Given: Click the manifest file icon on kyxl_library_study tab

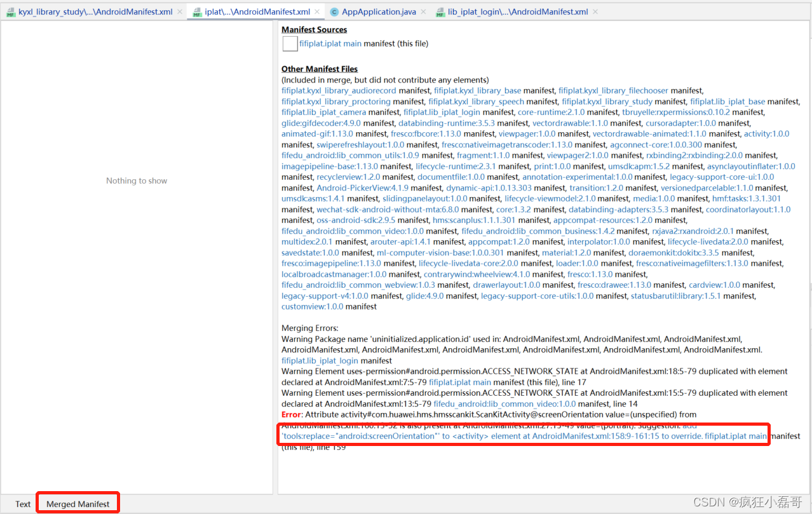Looking at the screenshot, I should point(10,11).
